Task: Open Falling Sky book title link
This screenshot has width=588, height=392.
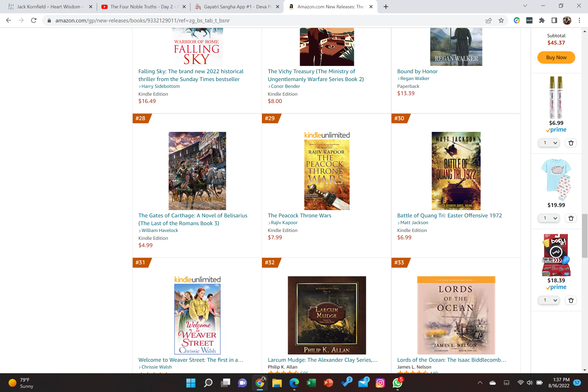Action: point(191,75)
